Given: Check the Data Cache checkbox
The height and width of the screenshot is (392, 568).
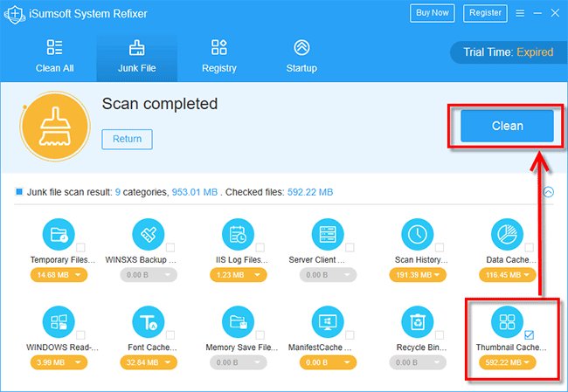Looking at the screenshot, I should 530,248.
